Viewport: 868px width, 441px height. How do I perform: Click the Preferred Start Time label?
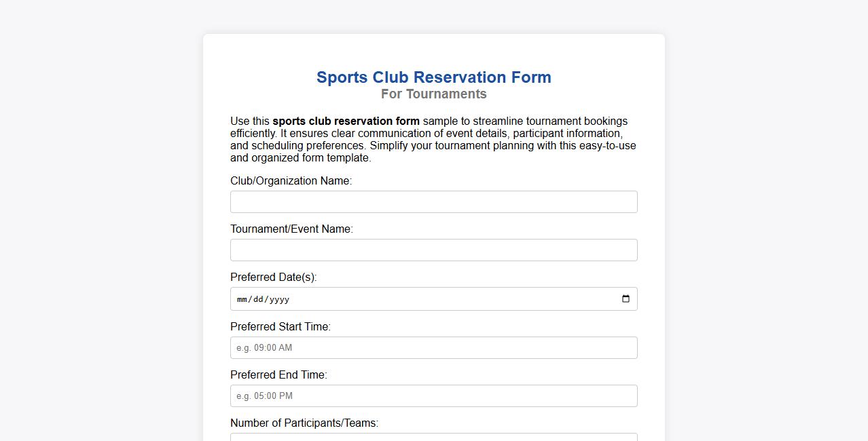(280, 326)
